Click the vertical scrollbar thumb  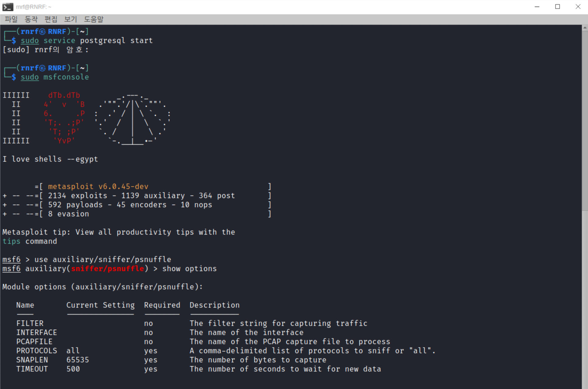click(585, 120)
